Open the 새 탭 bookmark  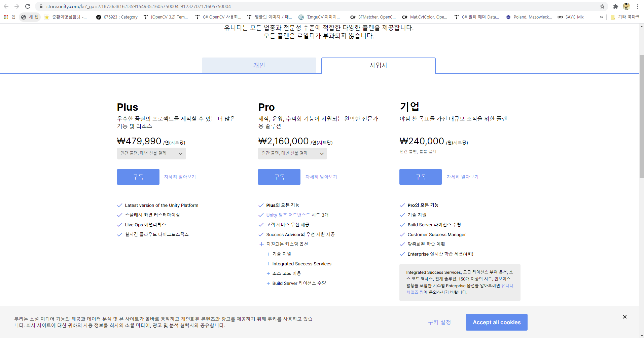(x=30, y=17)
